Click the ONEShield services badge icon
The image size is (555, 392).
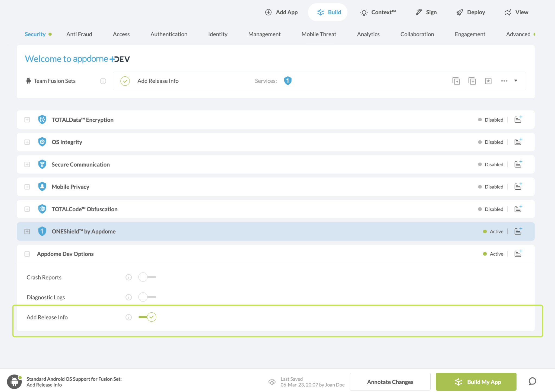point(288,81)
